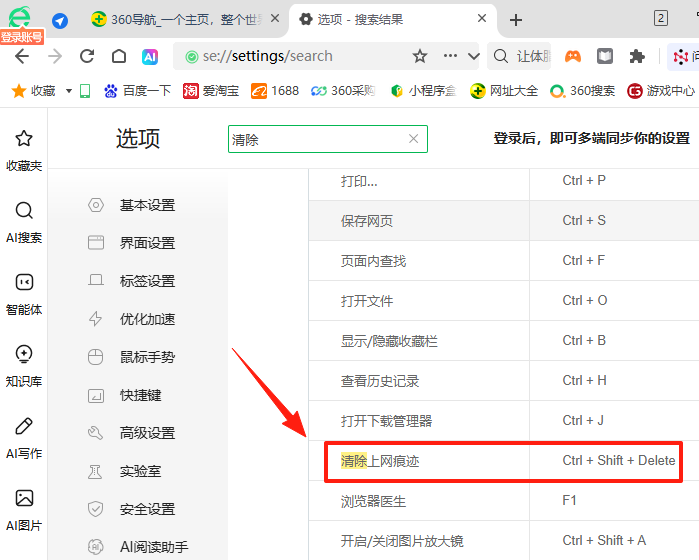The width and height of the screenshot is (699, 560).
Task: Clear the settings search with X
Action: tap(413, 139)
